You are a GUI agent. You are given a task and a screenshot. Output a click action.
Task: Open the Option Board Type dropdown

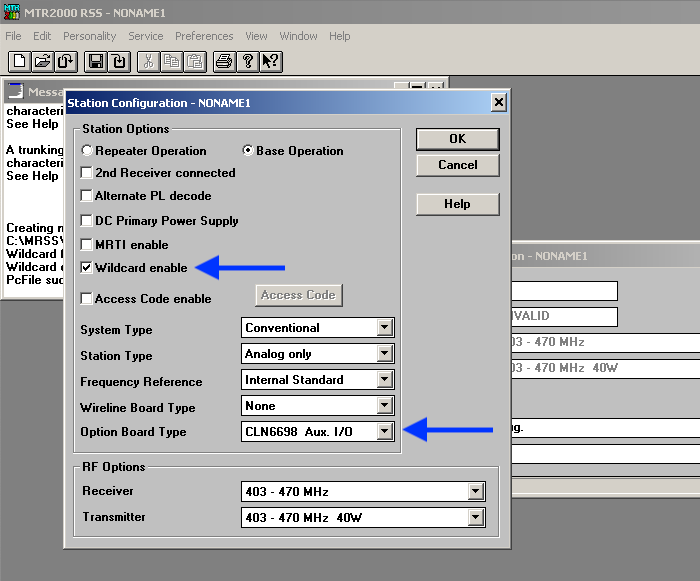384,431
